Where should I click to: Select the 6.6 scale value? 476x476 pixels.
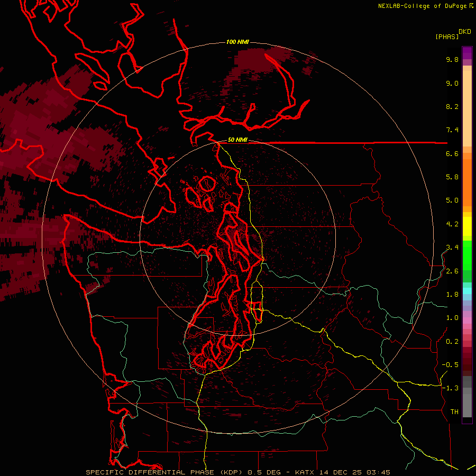click(452, 153)
